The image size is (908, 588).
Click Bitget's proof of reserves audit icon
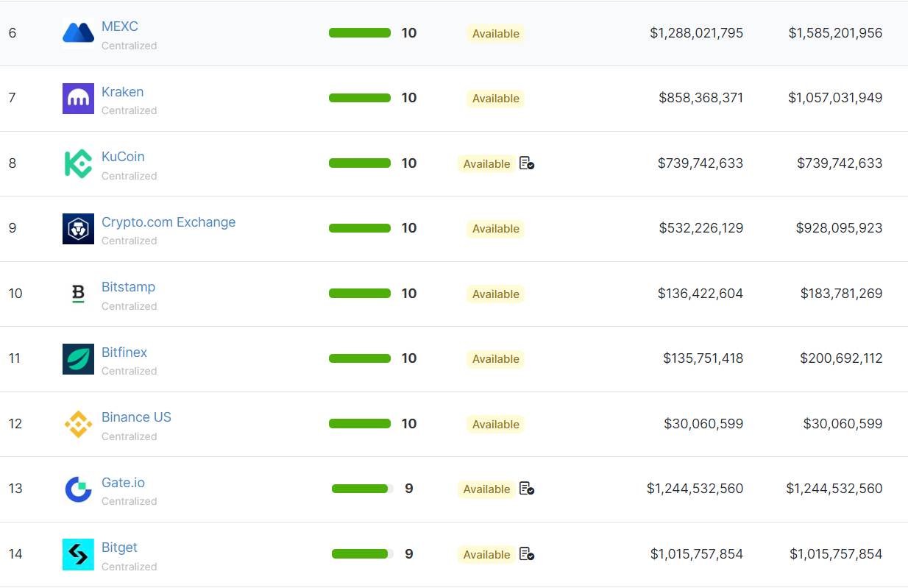click(x=527, y=554)
